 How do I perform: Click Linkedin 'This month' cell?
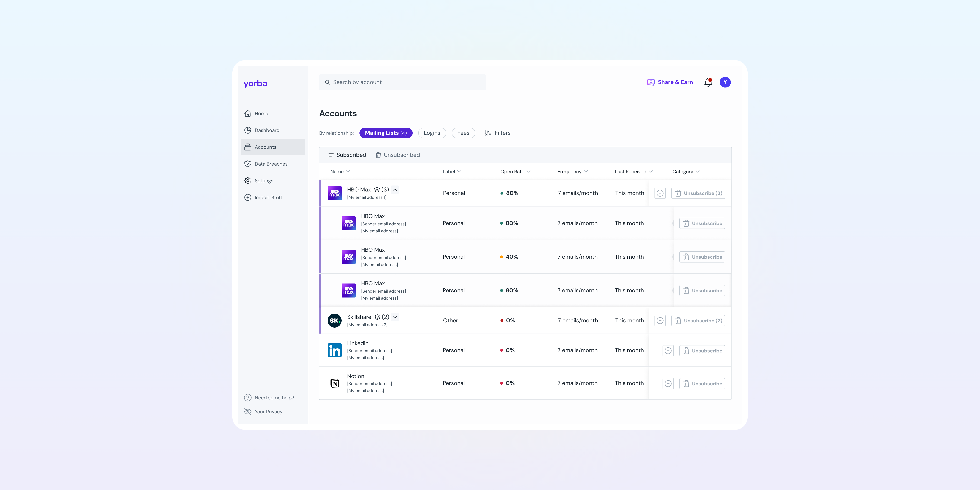pos(629,350)
